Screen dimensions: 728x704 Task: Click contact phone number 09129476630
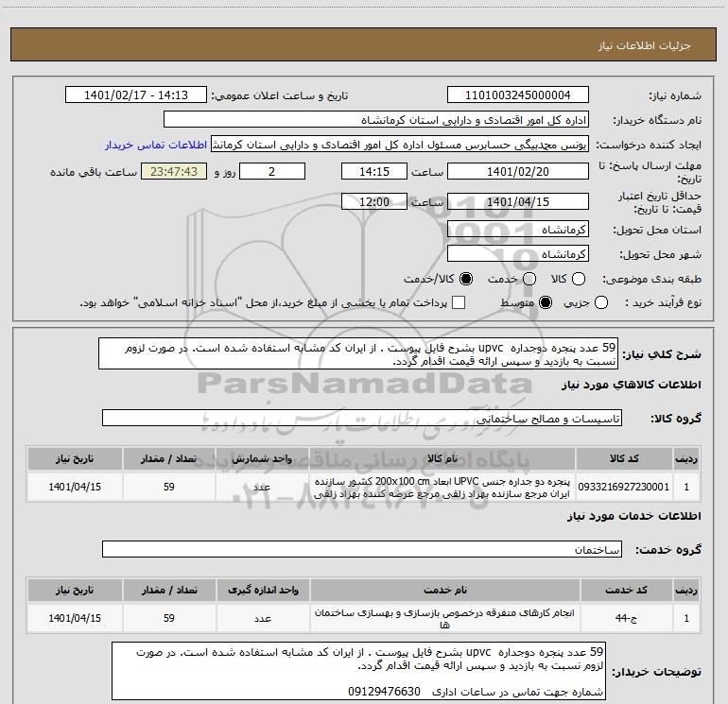pos(385,692)
